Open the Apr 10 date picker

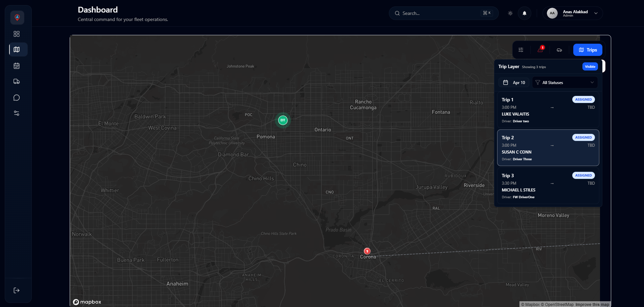point(514,82)
